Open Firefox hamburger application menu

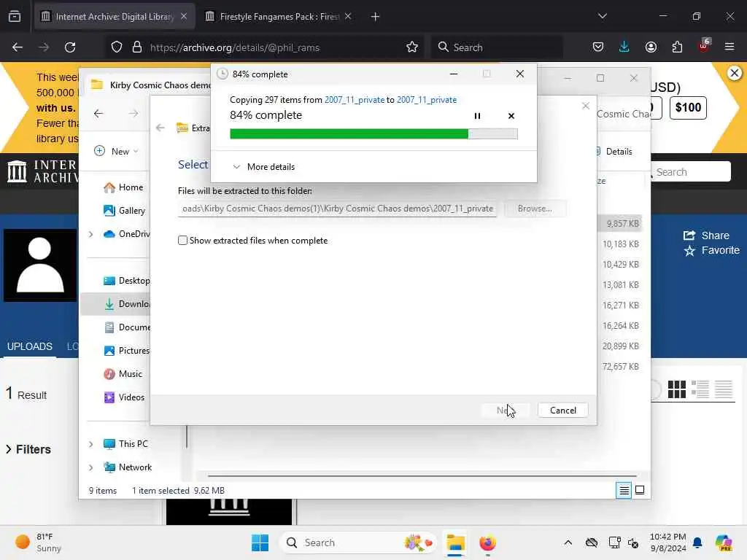tap(729, 47)
